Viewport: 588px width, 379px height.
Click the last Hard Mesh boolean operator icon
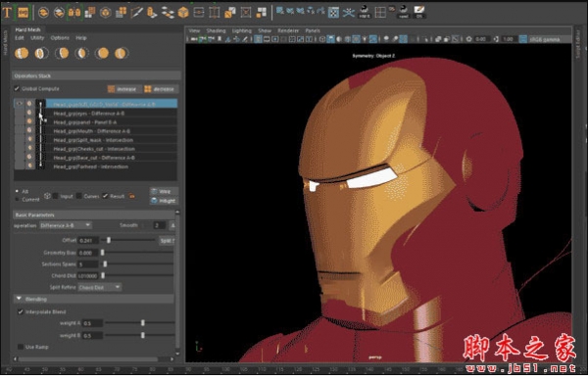coord(121,53)
